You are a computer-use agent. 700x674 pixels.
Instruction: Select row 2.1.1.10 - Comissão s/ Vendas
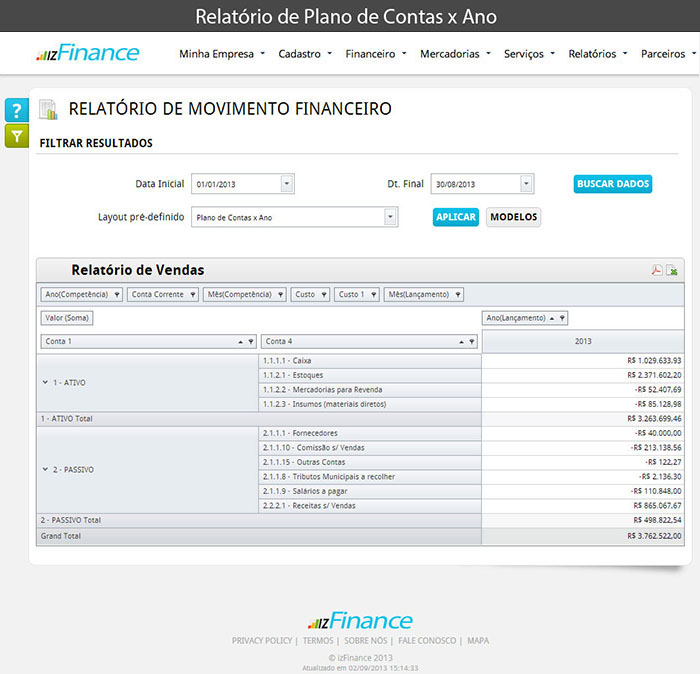coord(370,448)
